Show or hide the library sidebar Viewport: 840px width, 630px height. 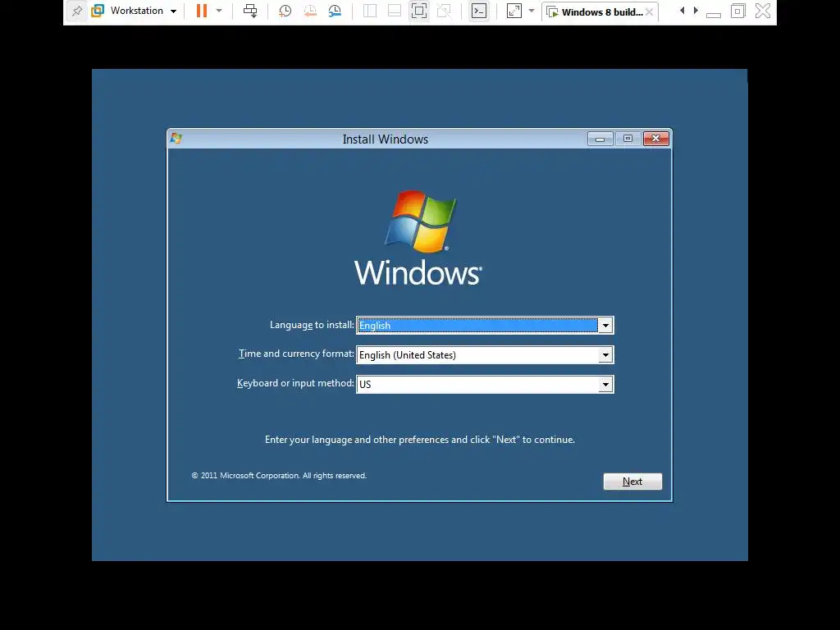tap(370, 11)
